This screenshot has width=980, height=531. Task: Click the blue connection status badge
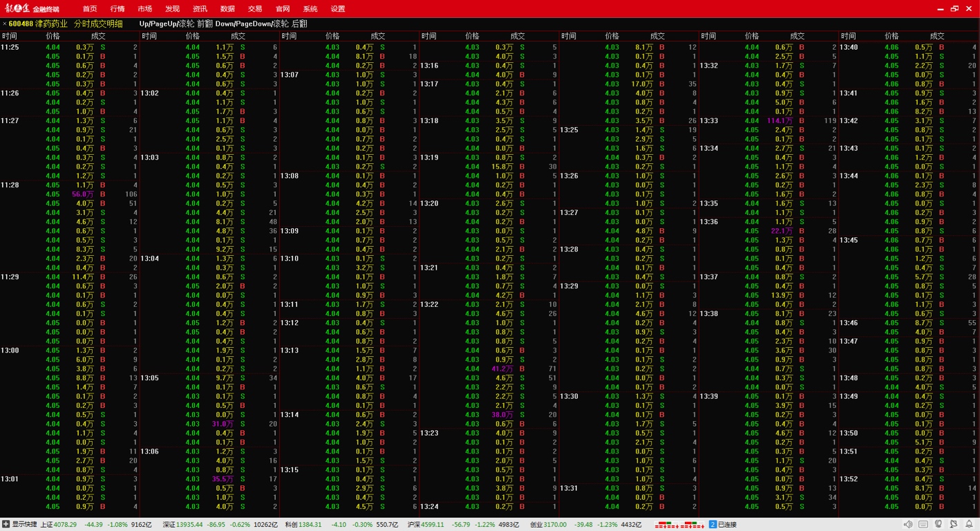click(x=713, y=525)
